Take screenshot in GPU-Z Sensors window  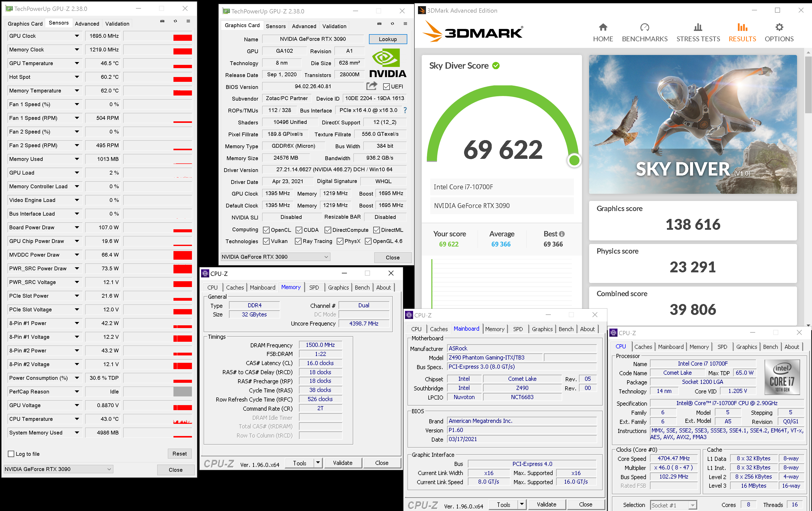coord(162,21)
